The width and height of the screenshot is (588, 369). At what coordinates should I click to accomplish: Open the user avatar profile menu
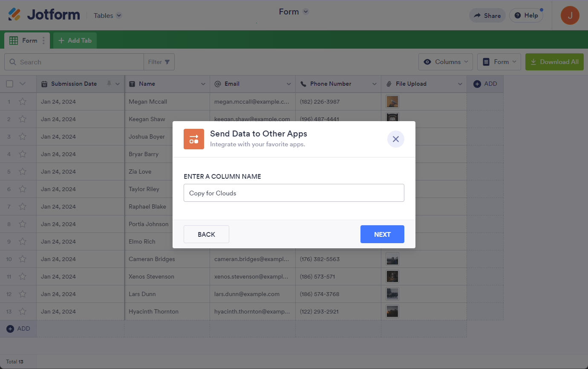point(570,15)
